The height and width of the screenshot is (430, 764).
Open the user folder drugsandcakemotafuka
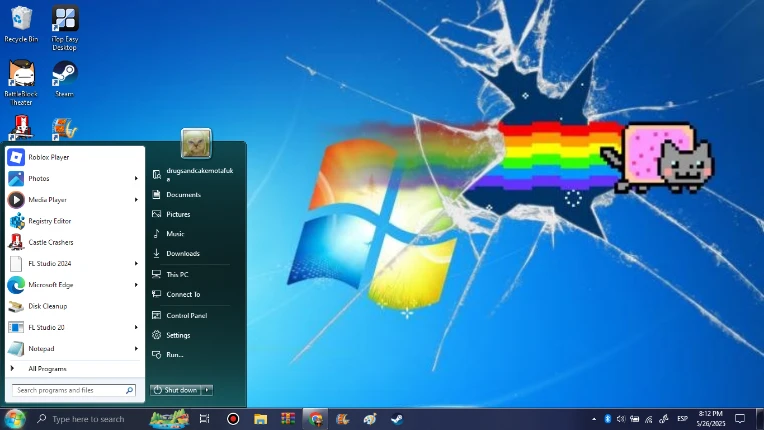[193, 175]
